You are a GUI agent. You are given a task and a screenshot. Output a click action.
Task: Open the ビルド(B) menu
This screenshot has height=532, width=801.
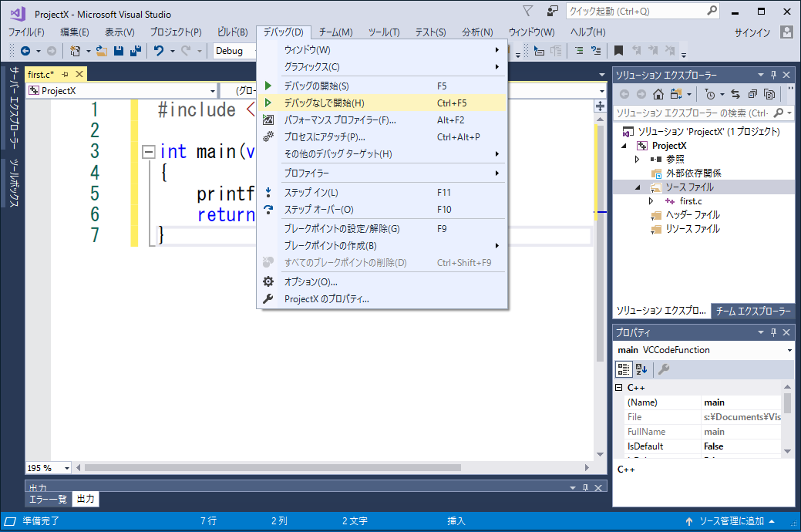click(x=232, y=32)
